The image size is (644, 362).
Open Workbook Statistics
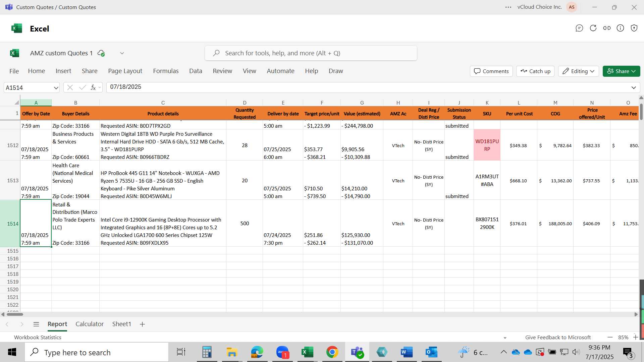tap(38, 337)
